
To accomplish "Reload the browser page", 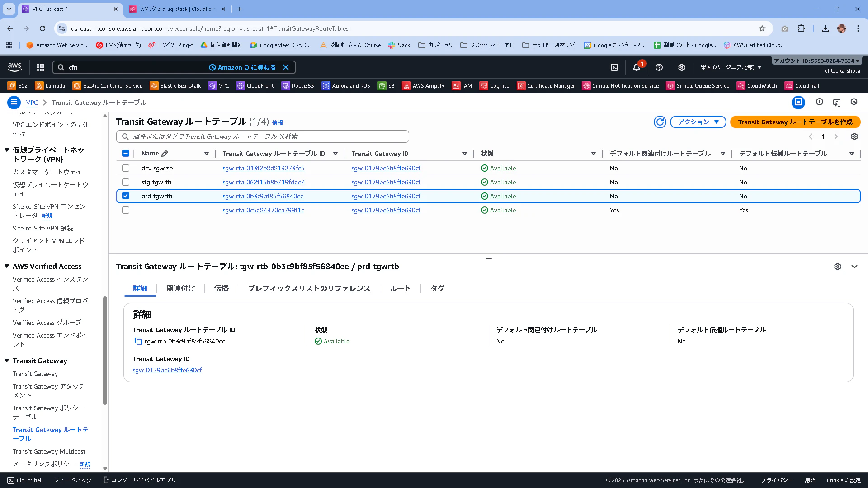I will (x=42, y=28).
